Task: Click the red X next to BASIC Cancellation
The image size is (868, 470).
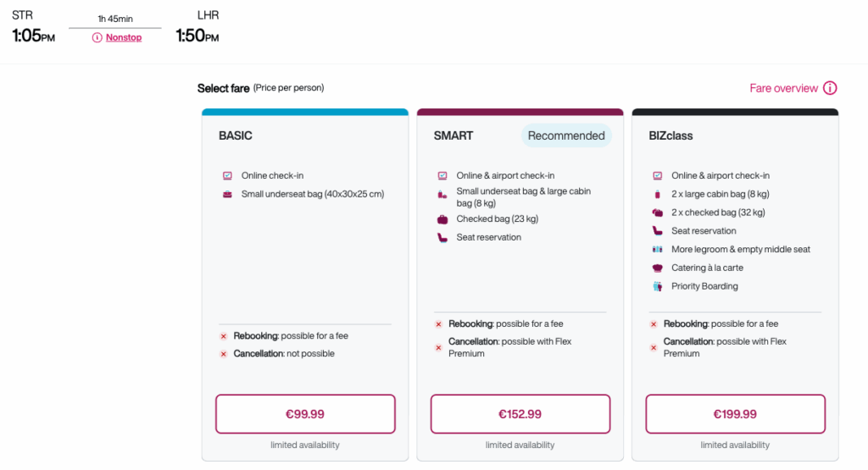Action: point(224,354)
